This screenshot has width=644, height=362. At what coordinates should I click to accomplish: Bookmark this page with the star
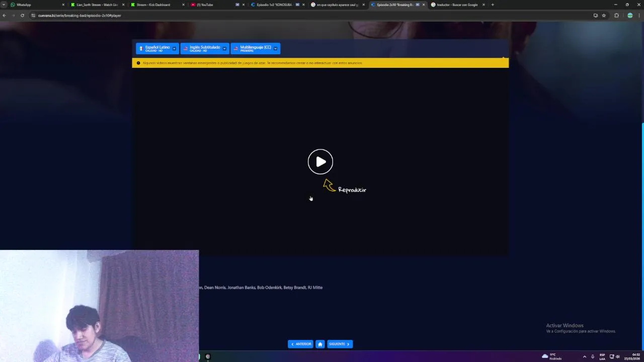point(604,15)
